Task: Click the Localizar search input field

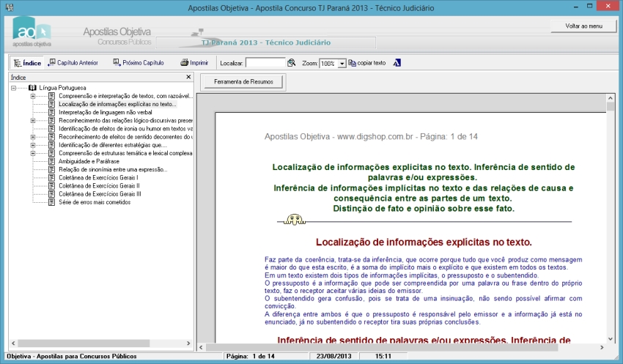Action: 265,63
